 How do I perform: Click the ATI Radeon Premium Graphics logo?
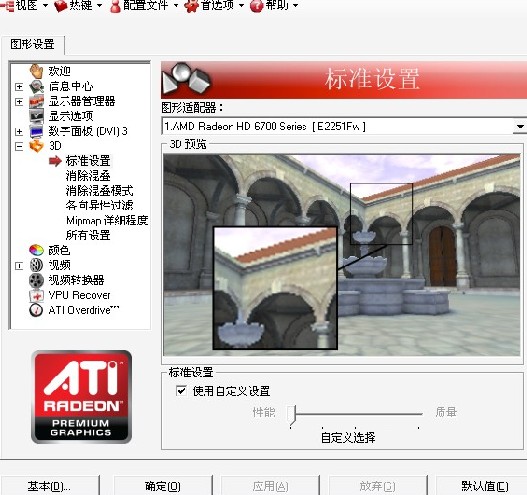click(81, 397)
